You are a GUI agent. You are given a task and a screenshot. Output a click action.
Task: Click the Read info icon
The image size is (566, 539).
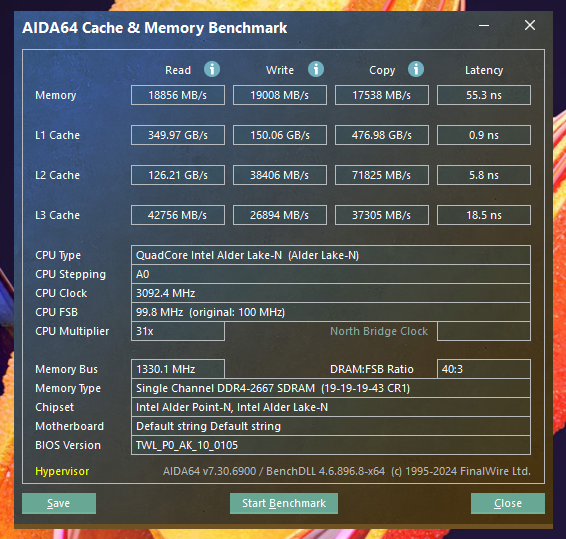[212, 69]
